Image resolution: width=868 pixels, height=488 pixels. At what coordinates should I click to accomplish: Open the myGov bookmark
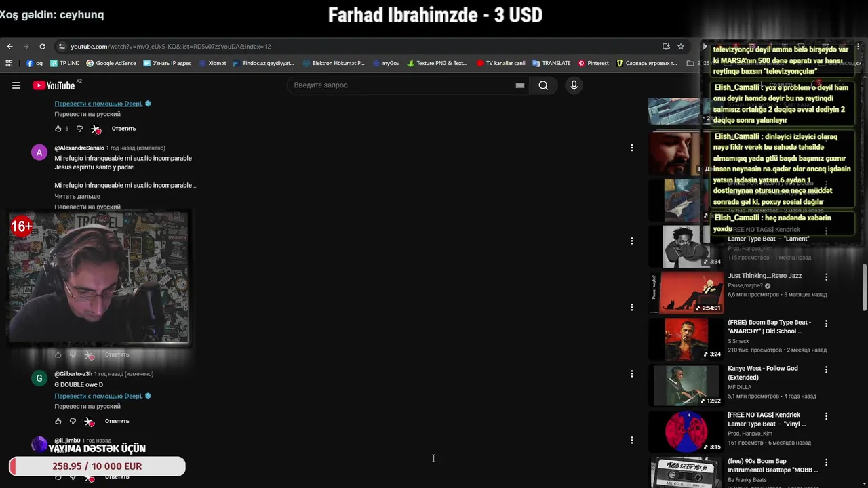pos(386,63)
